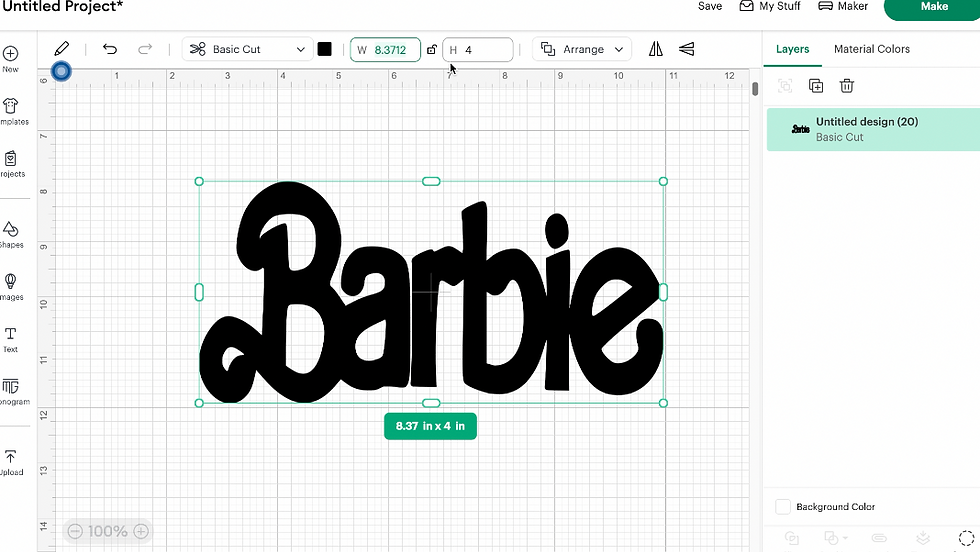The height and width of the screenshot is (552, 980).
Task: Click the contour icon in layers footer
Action: click(966, 538)
